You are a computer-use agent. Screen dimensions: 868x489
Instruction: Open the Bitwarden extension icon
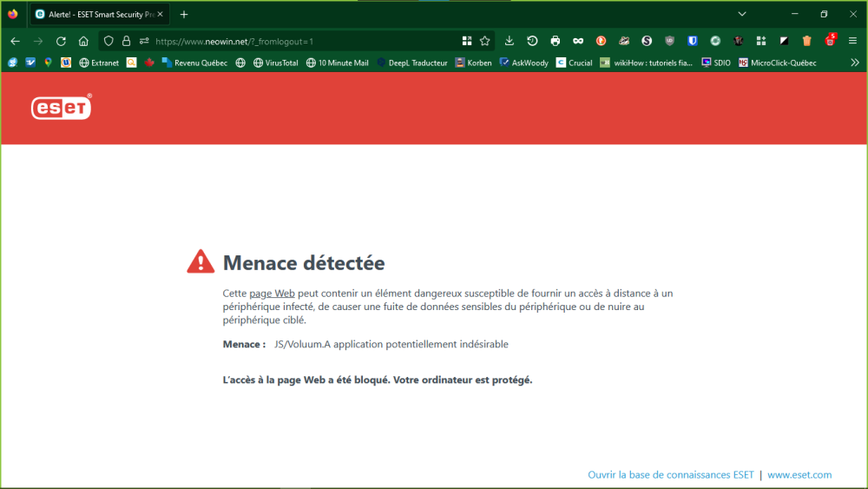click(693, 41)
